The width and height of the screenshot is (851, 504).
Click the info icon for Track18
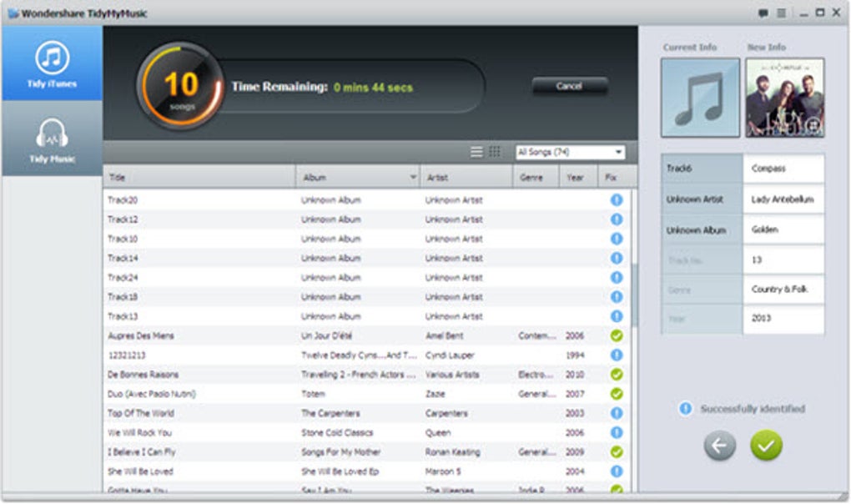point(617,297)
